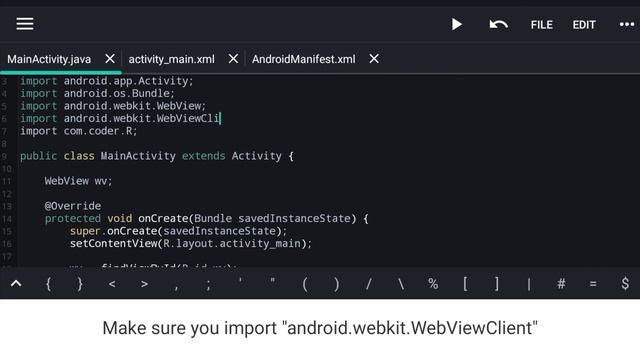Switch to activity_main.xml tab
Viewport: 640px width, 360px height.
coord(171,59)
